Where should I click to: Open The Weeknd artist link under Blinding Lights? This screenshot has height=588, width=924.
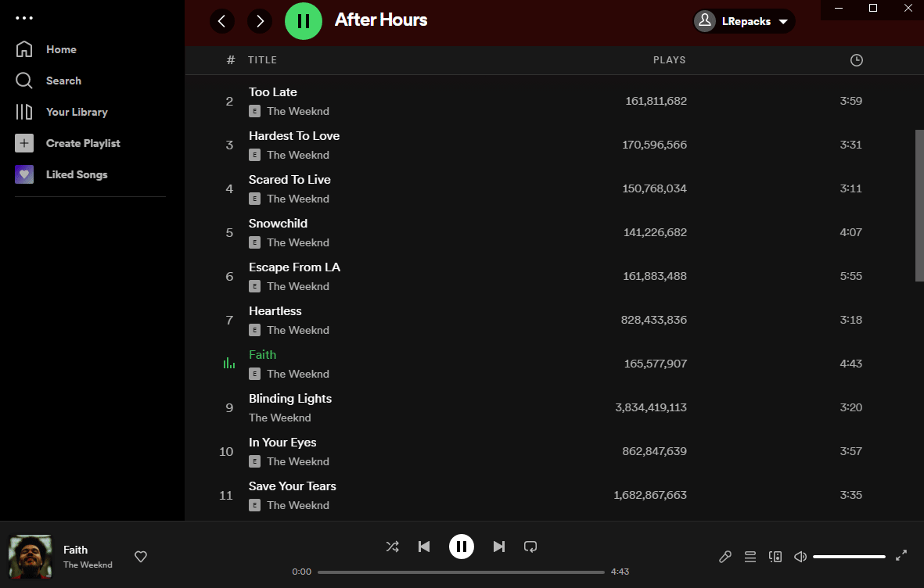coord(280,418)
